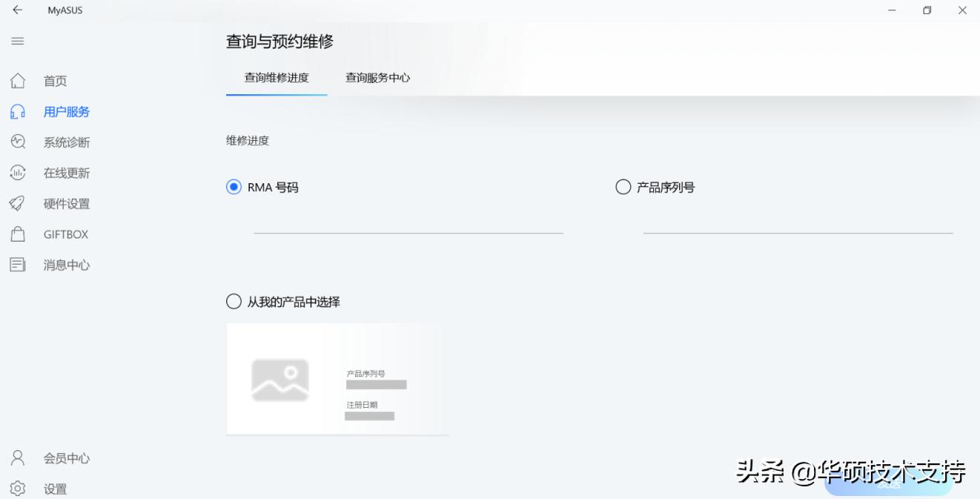Screen dimensions: 980x499
Task: Open the 设置 gear icon
Action: pyautogui.click(x=18, y=489)
